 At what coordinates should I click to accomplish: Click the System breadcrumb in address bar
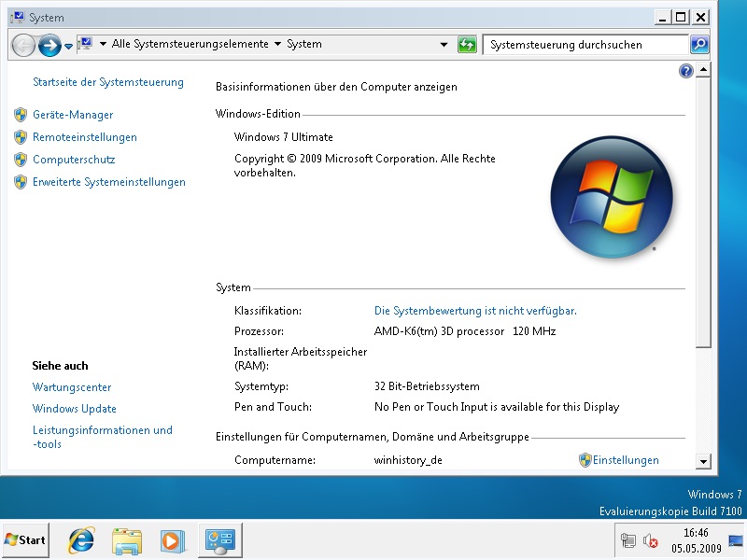point(304,44)
